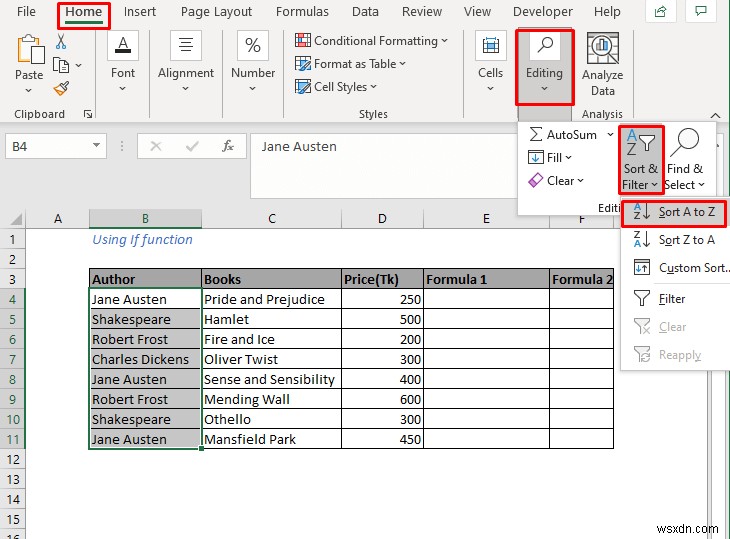Click the formula bar showing Jane Austen

click(x=384, y=165)
